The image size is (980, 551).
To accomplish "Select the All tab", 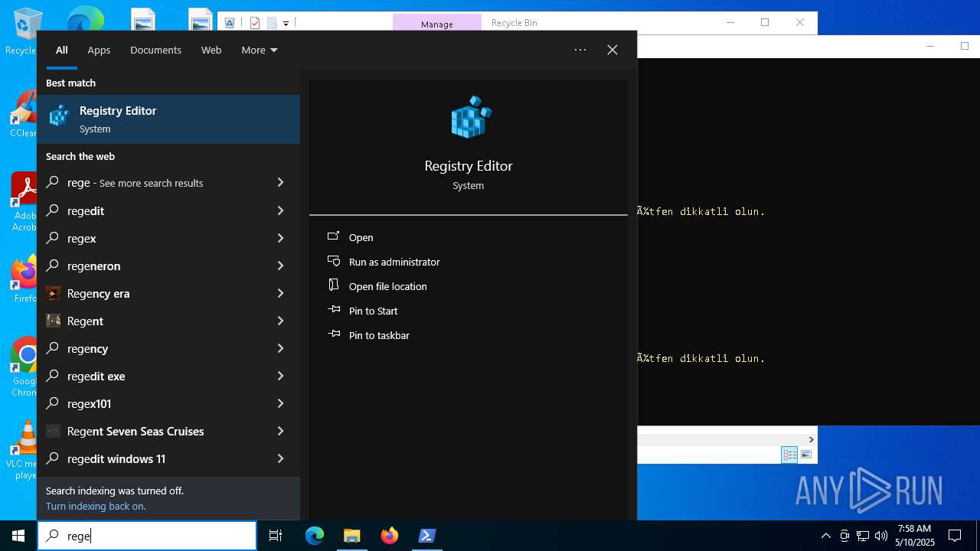I will 61,50.
